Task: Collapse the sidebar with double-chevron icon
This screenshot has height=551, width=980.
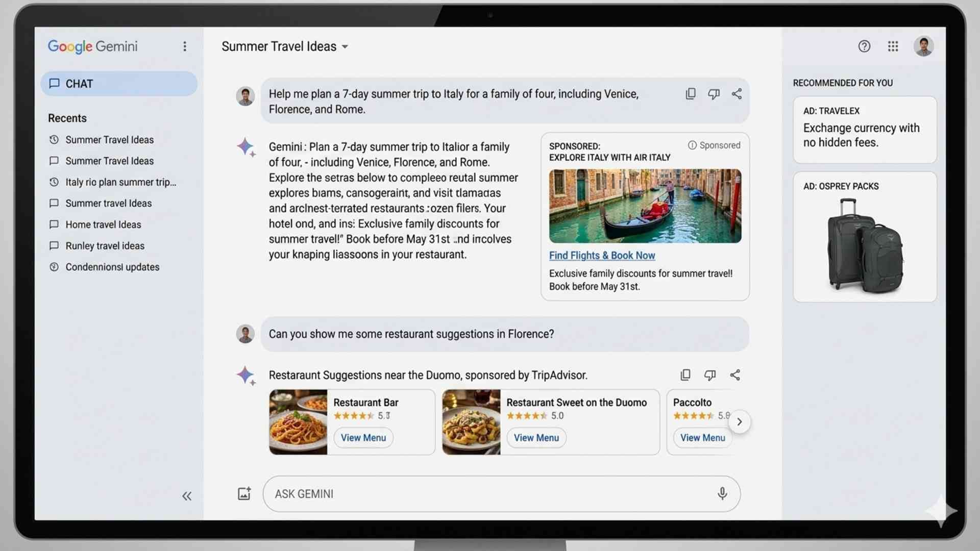Action: coord(187,496)
